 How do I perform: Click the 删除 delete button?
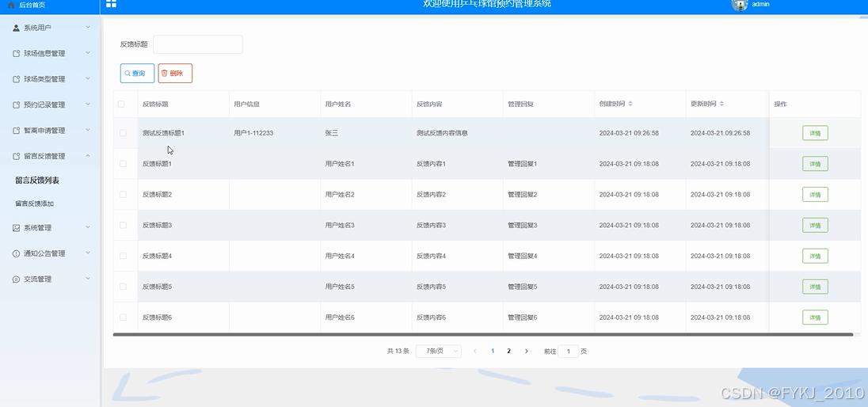click(x=175, y=73)
